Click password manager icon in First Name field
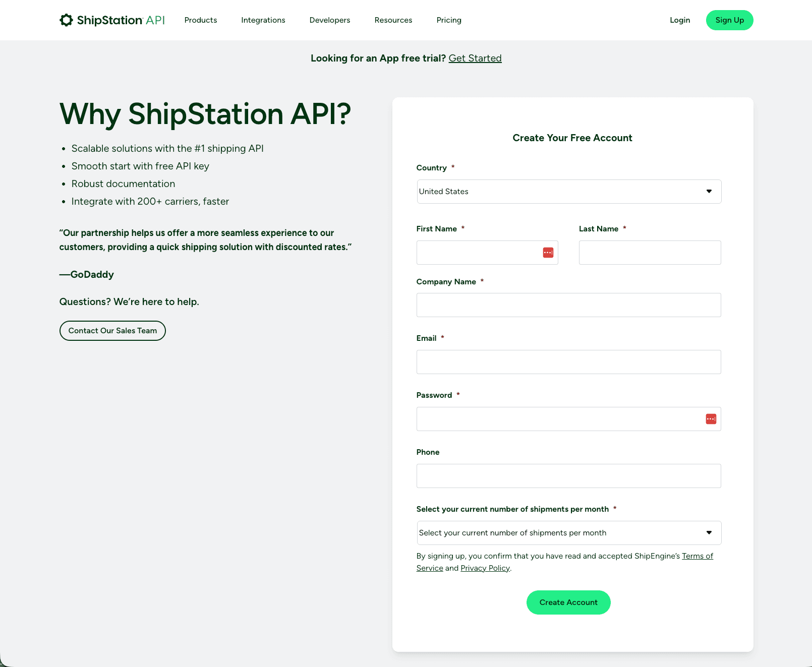The image size is (812, 667). (548, 253)
